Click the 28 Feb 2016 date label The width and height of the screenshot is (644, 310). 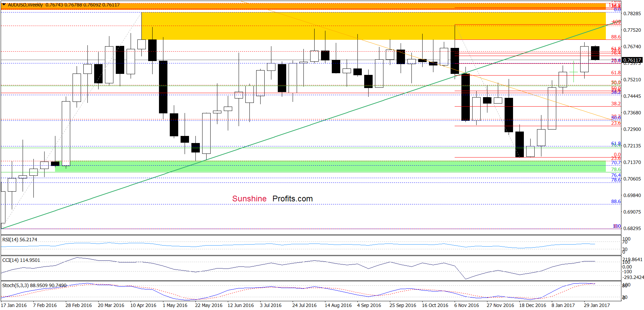pos(79,305)
